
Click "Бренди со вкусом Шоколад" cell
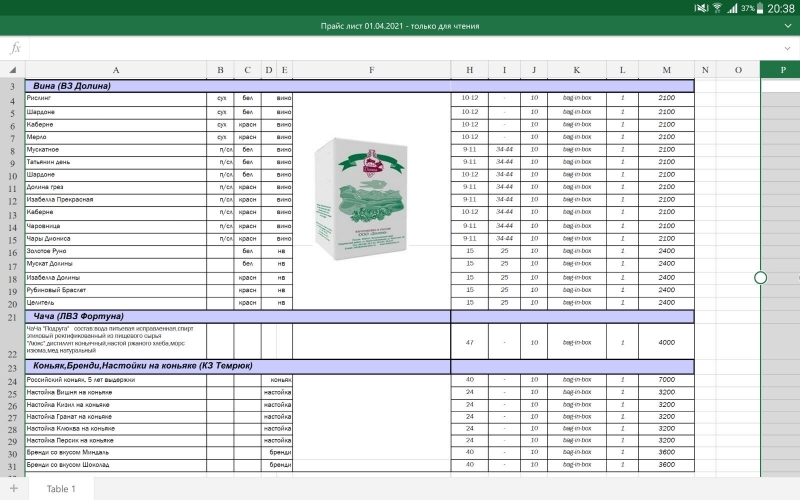tap(116, 465)
